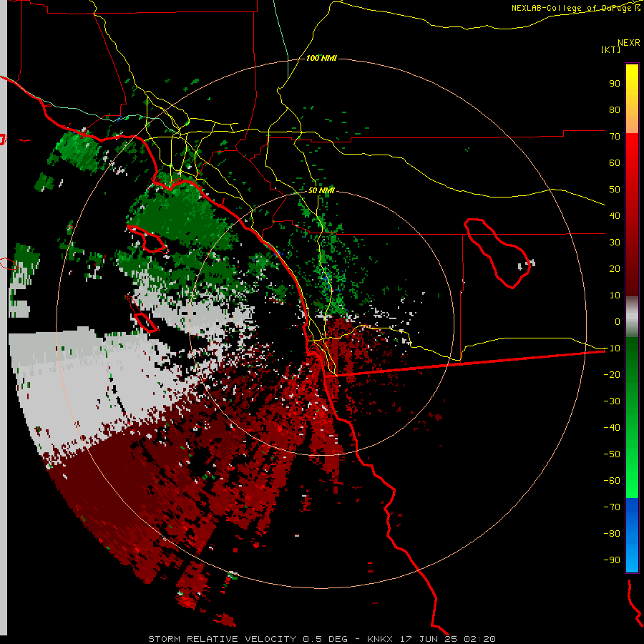Click the KNKX 17 JUN 25 02:20 timestamp

point(431,639)
